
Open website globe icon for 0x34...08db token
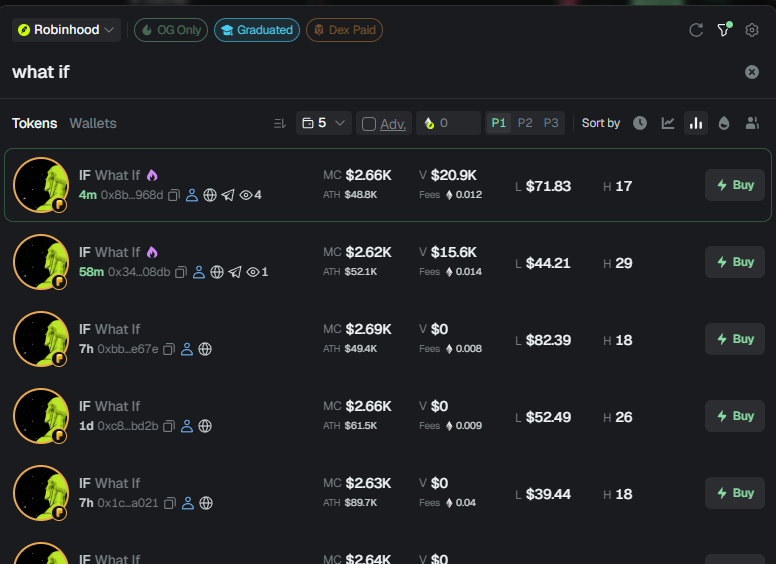(217, 272)
